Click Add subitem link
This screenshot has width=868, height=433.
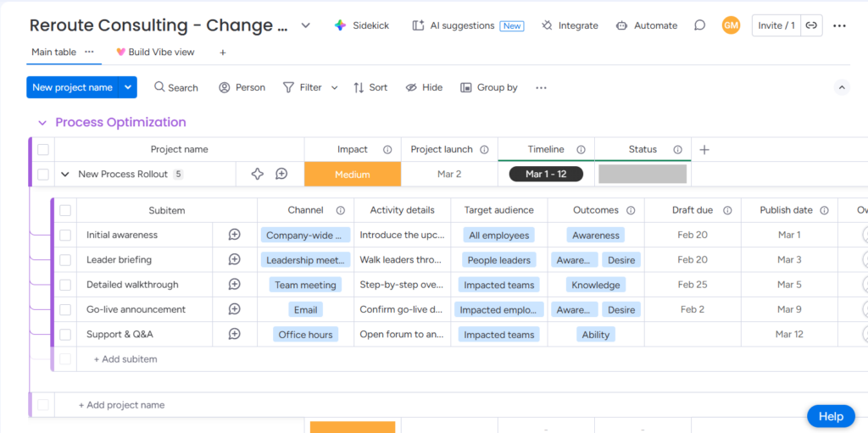click(125, 359)
